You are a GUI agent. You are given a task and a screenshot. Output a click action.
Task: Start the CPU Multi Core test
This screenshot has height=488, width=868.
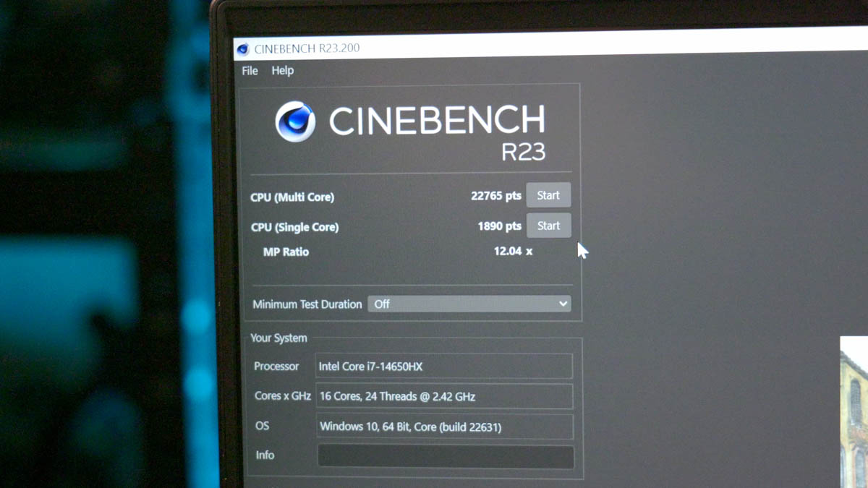tap(548, 195)
